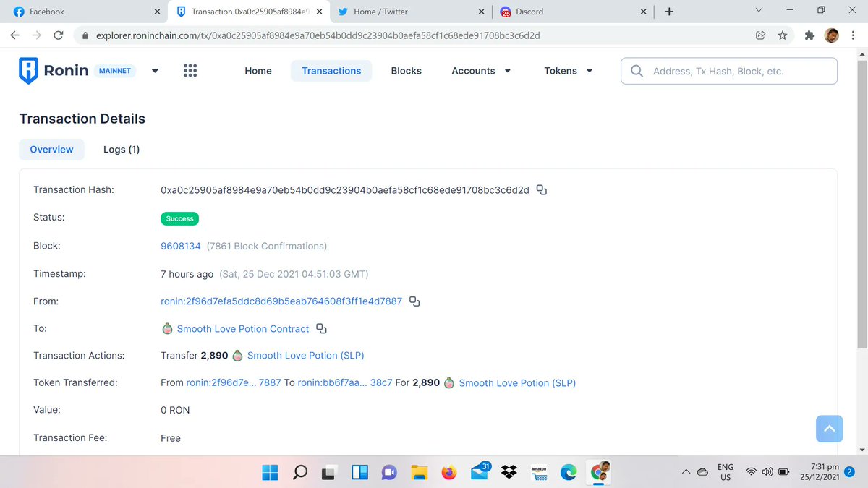Open the Smooth Love Potion Contract link
This screenshot has width=868, height=488.
[243, 329]
